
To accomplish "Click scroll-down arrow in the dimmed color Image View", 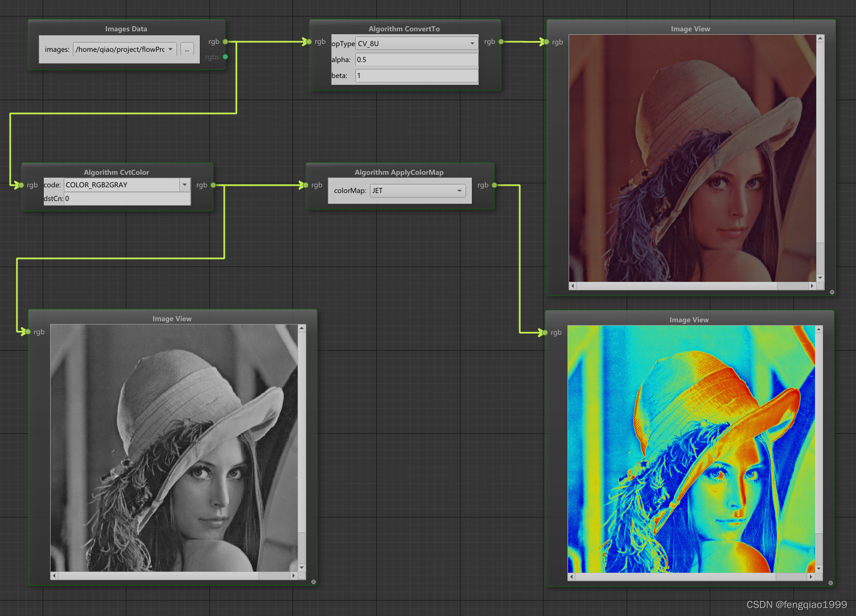I will (x=820, y=278).
